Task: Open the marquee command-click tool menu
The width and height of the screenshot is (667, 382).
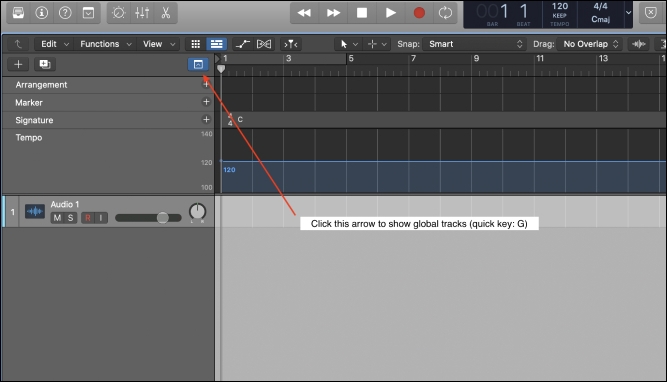Action: (377, 44)
